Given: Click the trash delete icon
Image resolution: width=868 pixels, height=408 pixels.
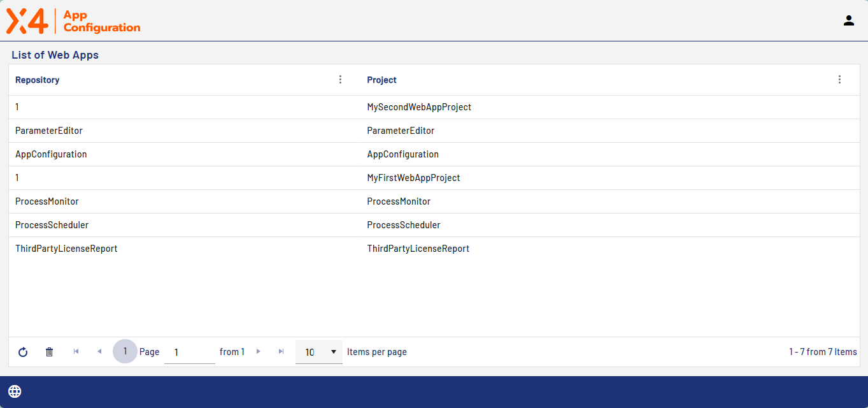Looking at the screenshot, I should (x=49, y=352).
